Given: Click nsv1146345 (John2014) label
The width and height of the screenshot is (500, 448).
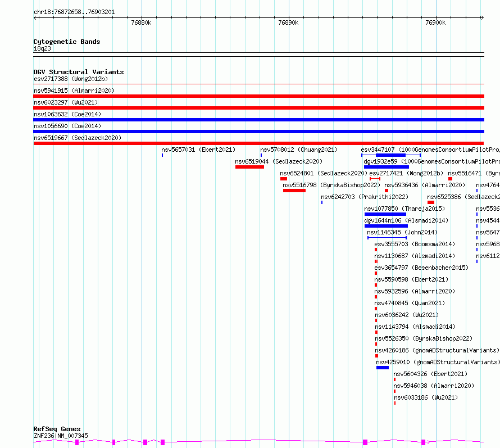Looking at the screenshot, I should point(402,232).
